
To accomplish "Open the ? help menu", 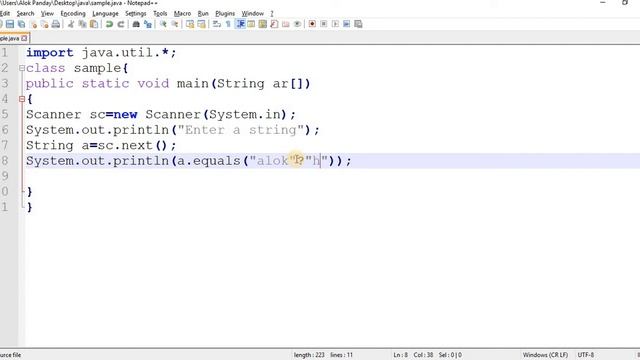I will pyautogui.click(x=271, y=13).
